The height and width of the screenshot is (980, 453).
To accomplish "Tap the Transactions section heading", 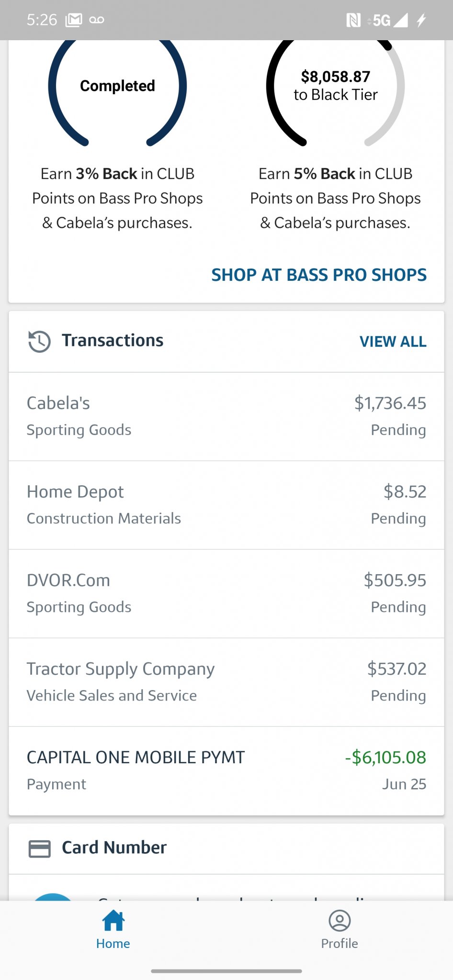I will 113,341.
